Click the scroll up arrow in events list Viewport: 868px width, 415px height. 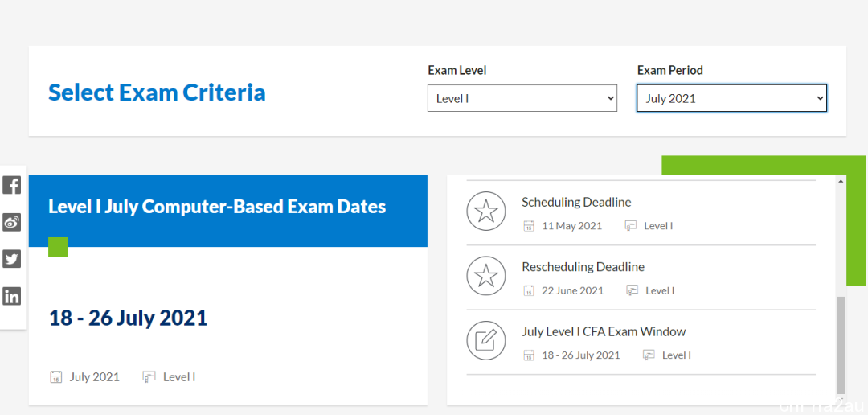pos(841,181)
